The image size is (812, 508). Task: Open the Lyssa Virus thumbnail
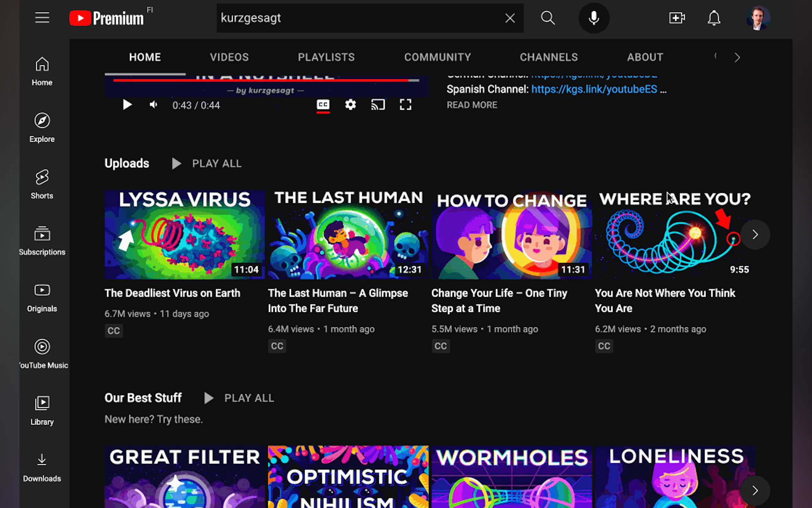185,234
